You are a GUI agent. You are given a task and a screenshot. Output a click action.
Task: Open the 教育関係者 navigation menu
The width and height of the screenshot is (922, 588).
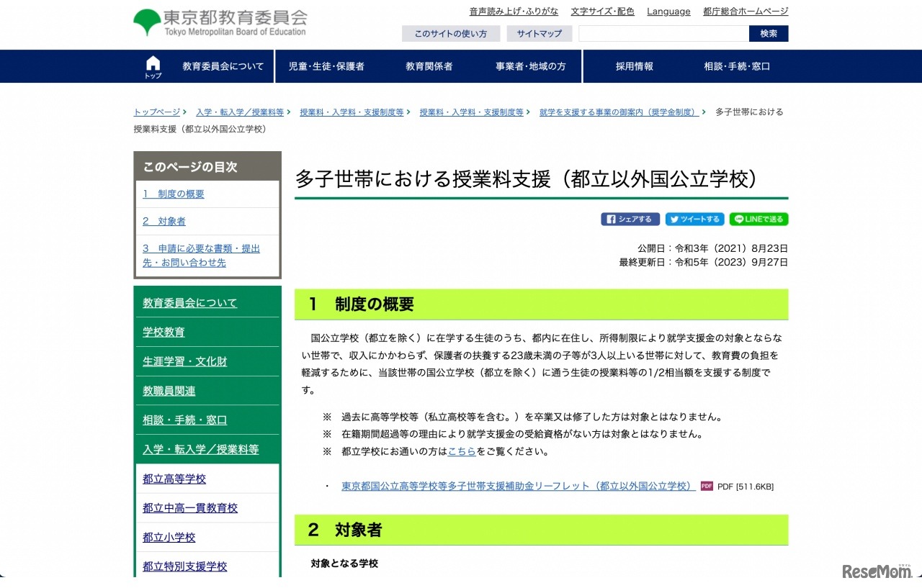pos(428,65)
